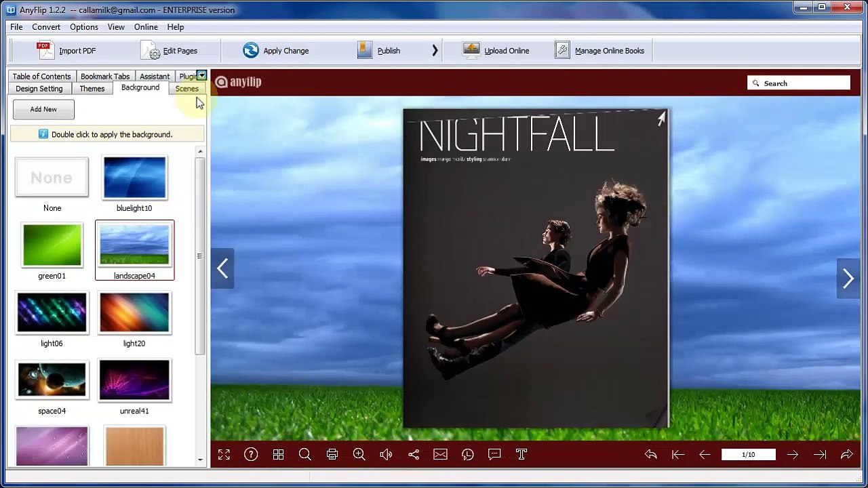The height and width of the screenshot is (488, 868).
Task: Click Publish in the toolbar
Action: click(x=379, y=51)
